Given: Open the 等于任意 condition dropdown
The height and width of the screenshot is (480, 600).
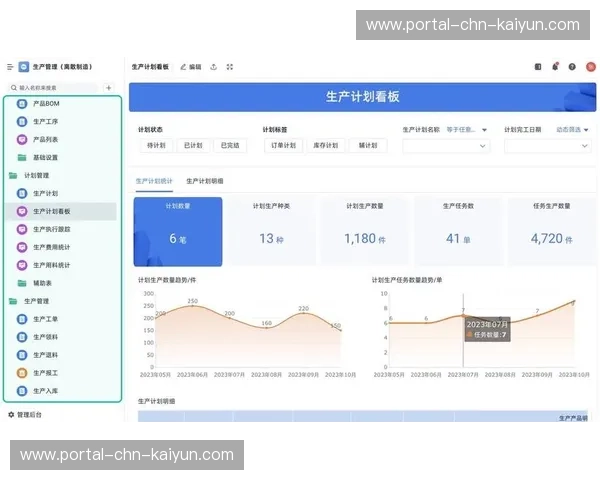Looking at the screenshot, I should (466, 130).
